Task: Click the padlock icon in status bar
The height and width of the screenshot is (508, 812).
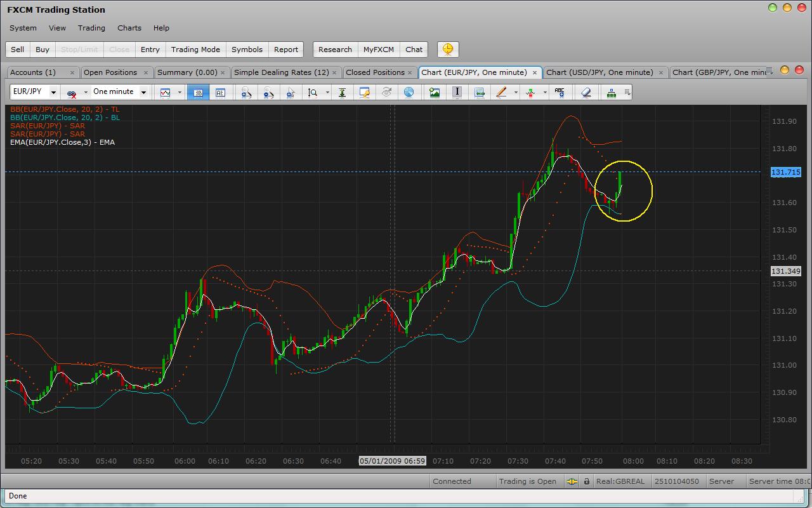Action: (587, 481)
